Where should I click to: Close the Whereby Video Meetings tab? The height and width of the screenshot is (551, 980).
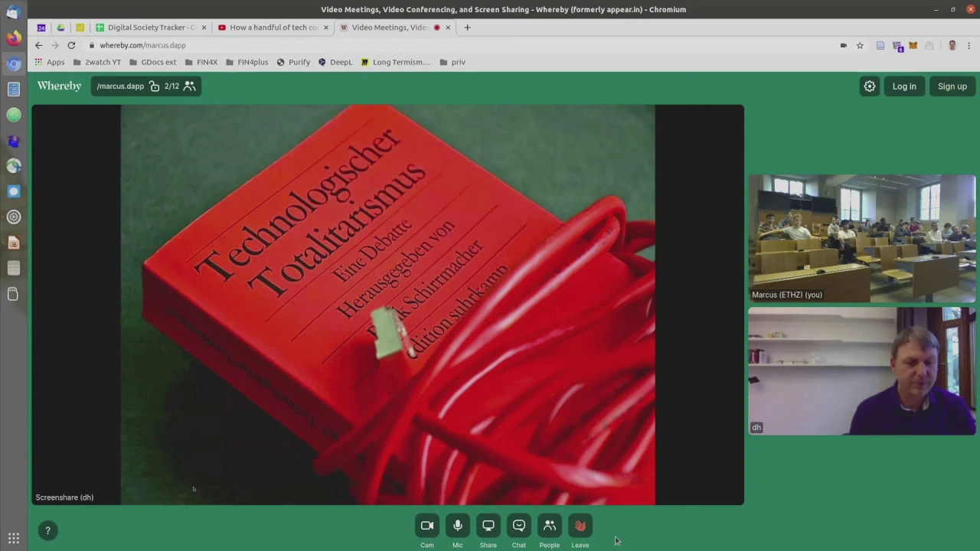point(448,28)
